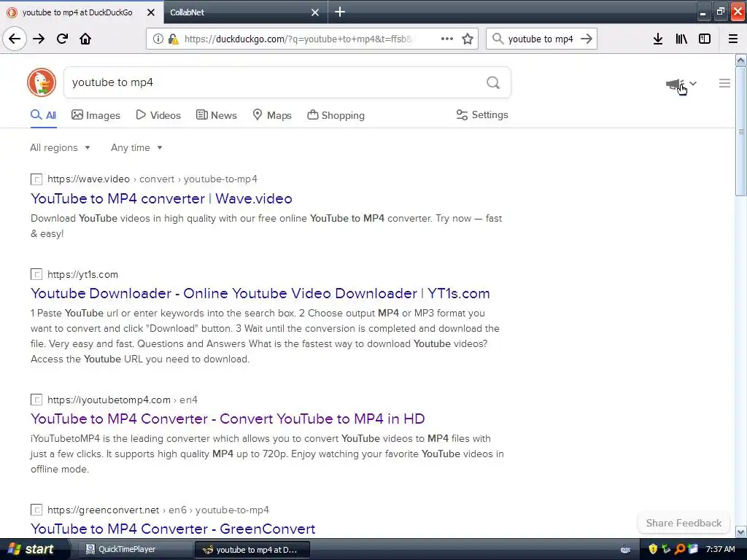The height and width of the screenshot is (560, 747).
Task: Click the magnifier icon in browser search box
Action: 498,39
